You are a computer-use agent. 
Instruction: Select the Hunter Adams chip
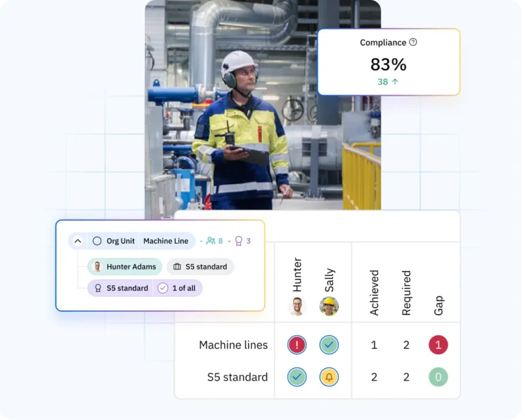click(124, 267)
